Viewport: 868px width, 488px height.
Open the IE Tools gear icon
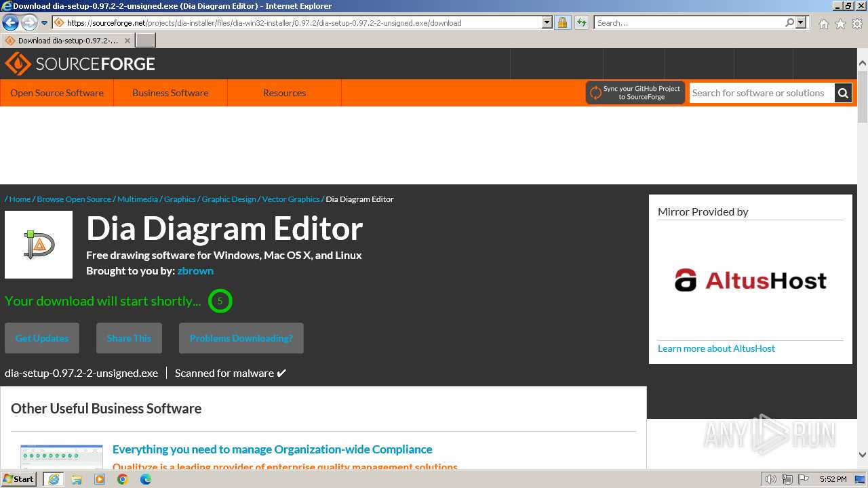point(857,24)
